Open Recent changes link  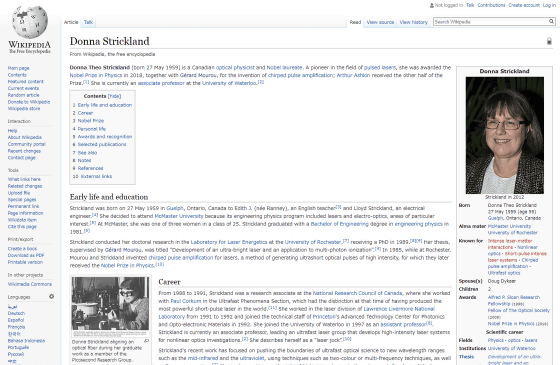coord(24,151)
